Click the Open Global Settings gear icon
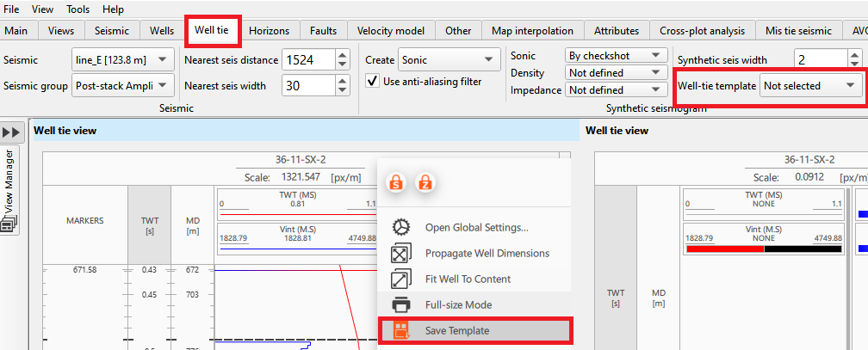 point(401,227)
